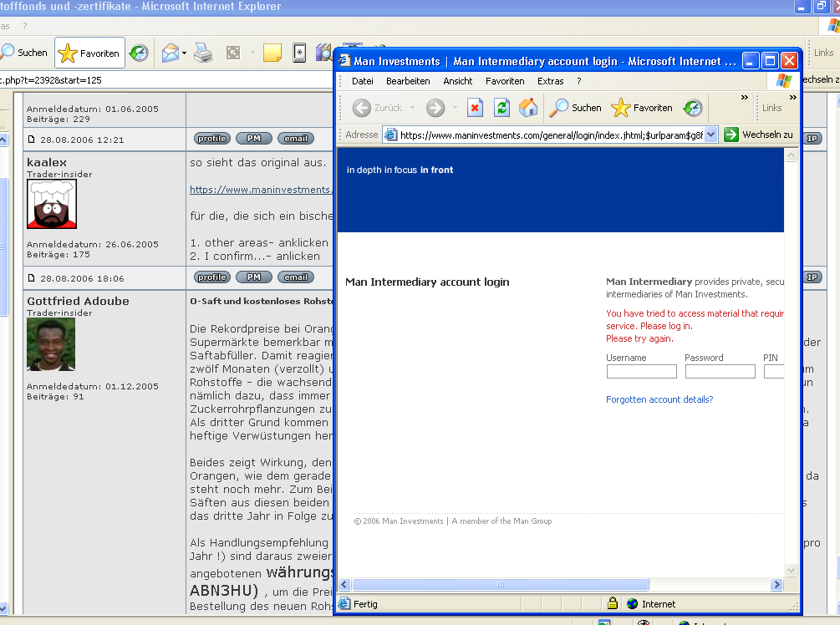The width and height of the screenshot is (840, 625).
Task: Refresh the Man Investments login page
Action: 502,108
